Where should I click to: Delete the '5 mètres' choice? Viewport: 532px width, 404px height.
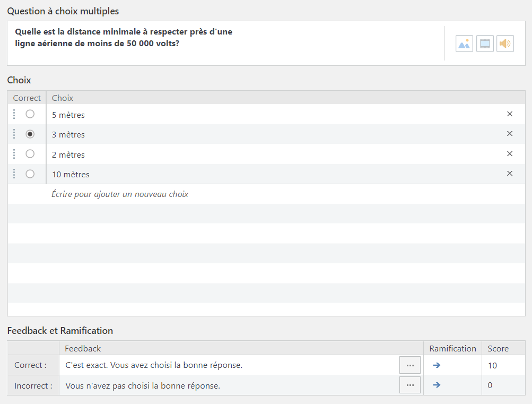pyautogui.click(x=510, y=114)
